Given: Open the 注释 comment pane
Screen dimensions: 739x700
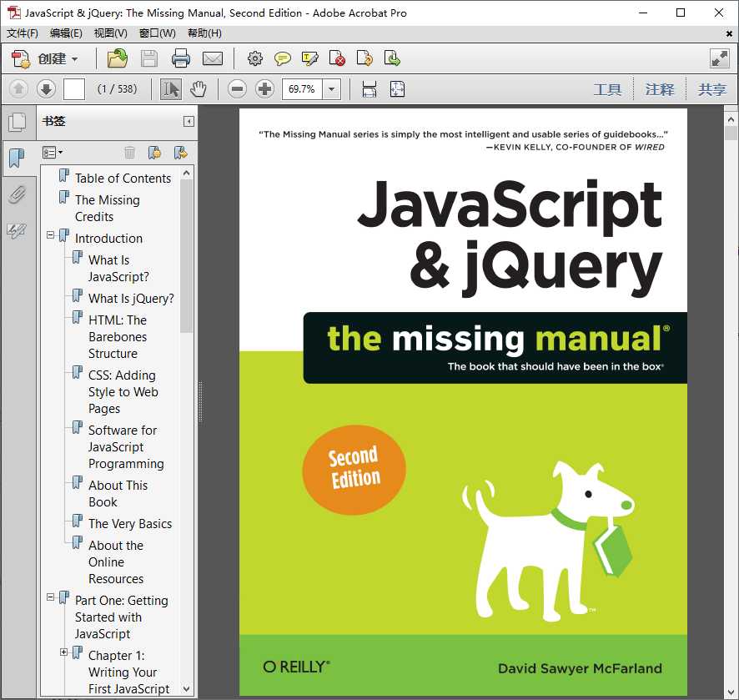Looking at the screenshot, I should (660, 89).
